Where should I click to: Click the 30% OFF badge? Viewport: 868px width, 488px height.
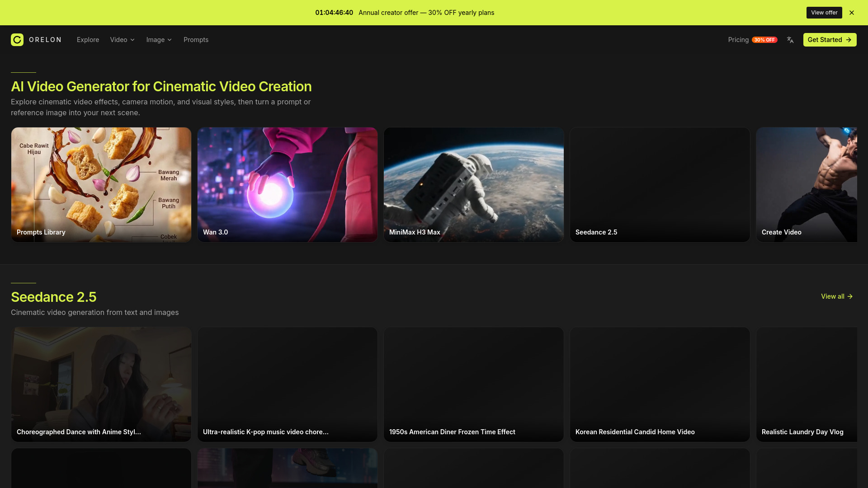764,40
